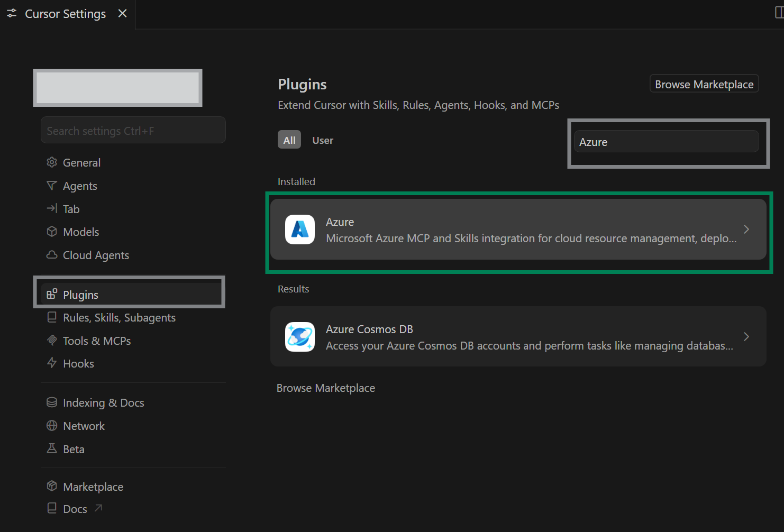The image size is (784, 532).
Task: Click the external link arrow beside Docs
Action: pos(98,508)
